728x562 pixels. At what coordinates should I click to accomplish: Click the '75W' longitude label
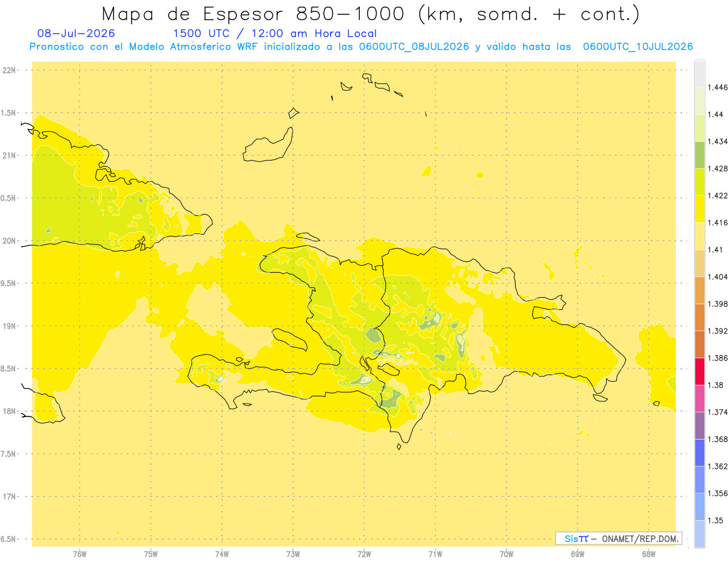pyautogui.click(x=150, y=553)
